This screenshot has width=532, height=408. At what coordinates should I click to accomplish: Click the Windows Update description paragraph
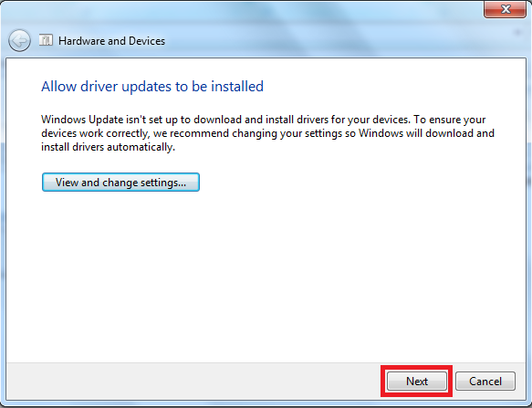267,133
